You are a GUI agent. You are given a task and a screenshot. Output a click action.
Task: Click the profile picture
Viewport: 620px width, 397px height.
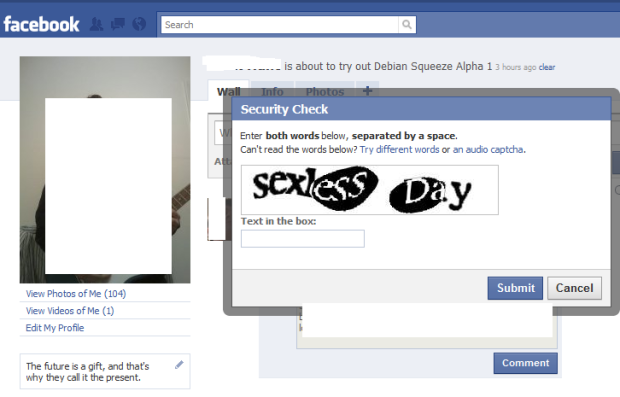(x=105, y=170)
